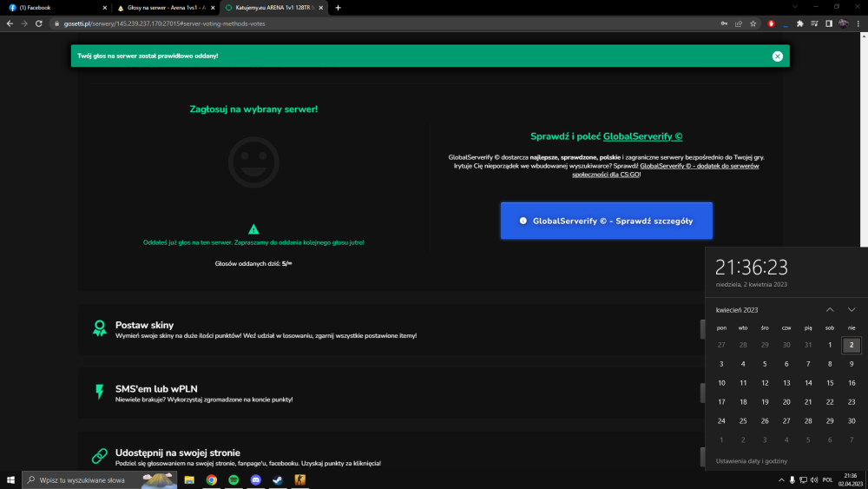Viewport: 868px width, 489px height.
Task: Show the next month in the calendar
Action: pos(852,309)
